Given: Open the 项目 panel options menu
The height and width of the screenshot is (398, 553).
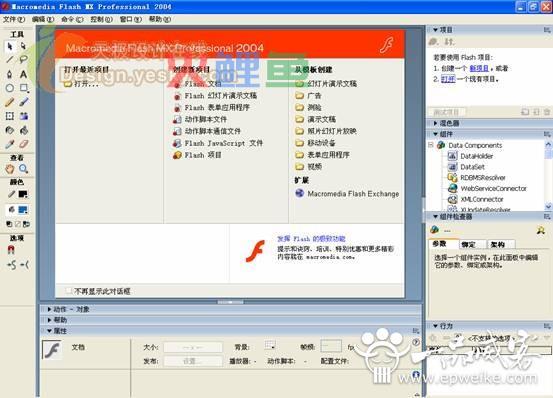Looking at the screenshot, I should click(547, 30).
